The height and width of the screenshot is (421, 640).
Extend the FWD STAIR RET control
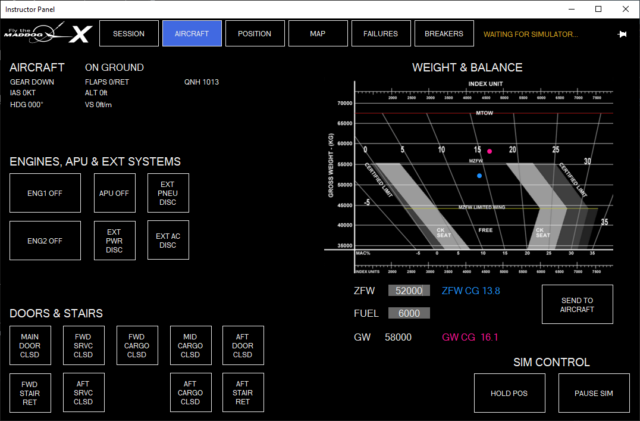tap(30, 392)
